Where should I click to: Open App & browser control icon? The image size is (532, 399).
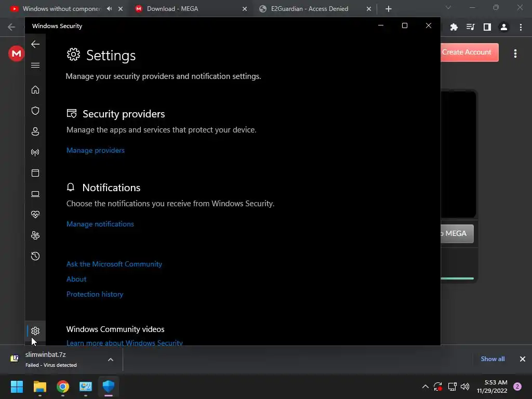click(35, 173)
